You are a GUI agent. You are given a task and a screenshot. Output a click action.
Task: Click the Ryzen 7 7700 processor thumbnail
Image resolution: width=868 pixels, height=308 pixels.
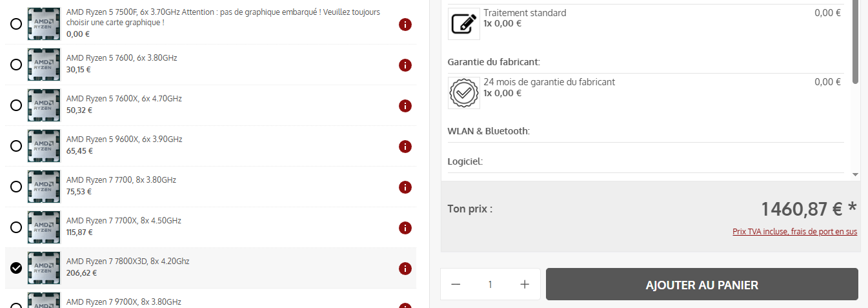coord(44,187)
